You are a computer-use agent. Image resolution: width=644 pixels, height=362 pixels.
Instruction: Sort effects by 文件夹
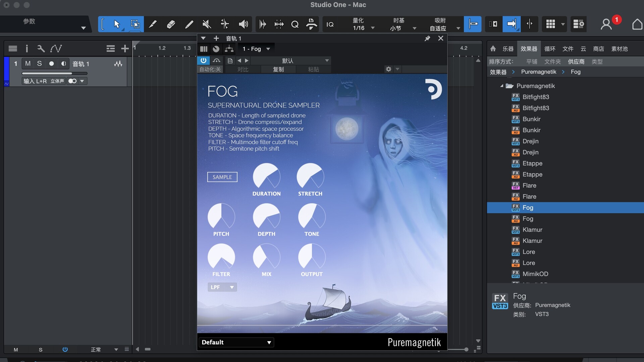pyautogui.click(x=552, y=62)
